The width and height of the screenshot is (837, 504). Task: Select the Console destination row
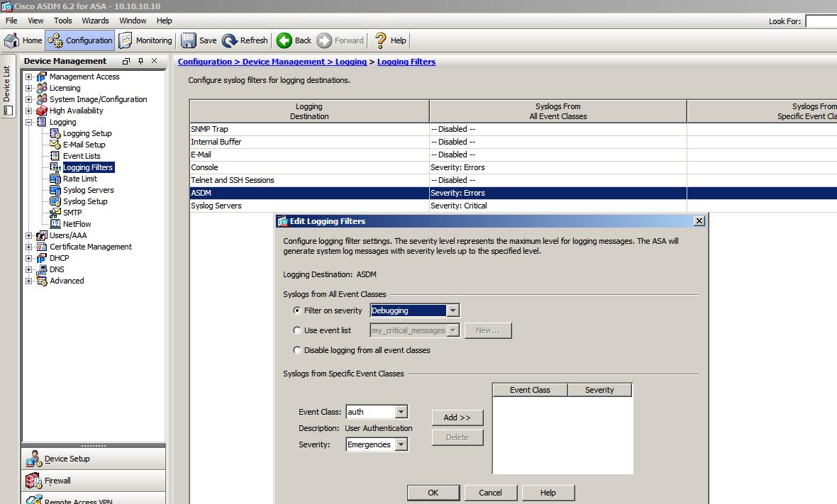513,167
